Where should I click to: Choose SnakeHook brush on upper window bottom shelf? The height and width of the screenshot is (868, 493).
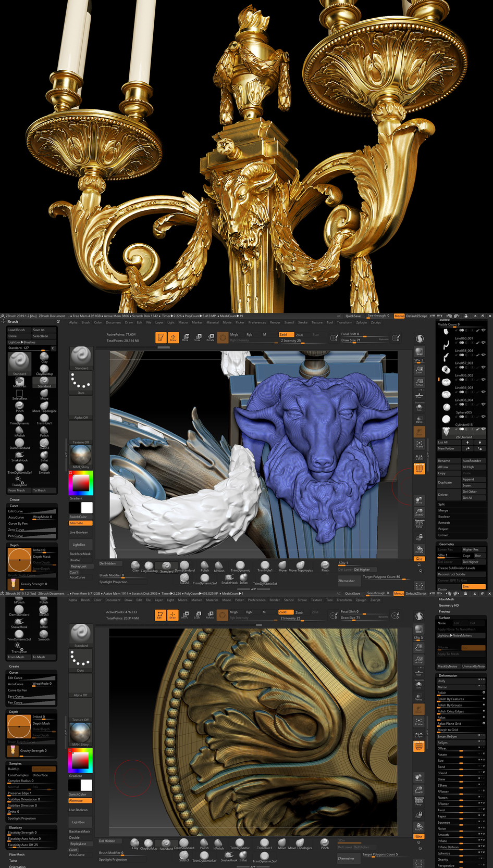coord(229,579)
